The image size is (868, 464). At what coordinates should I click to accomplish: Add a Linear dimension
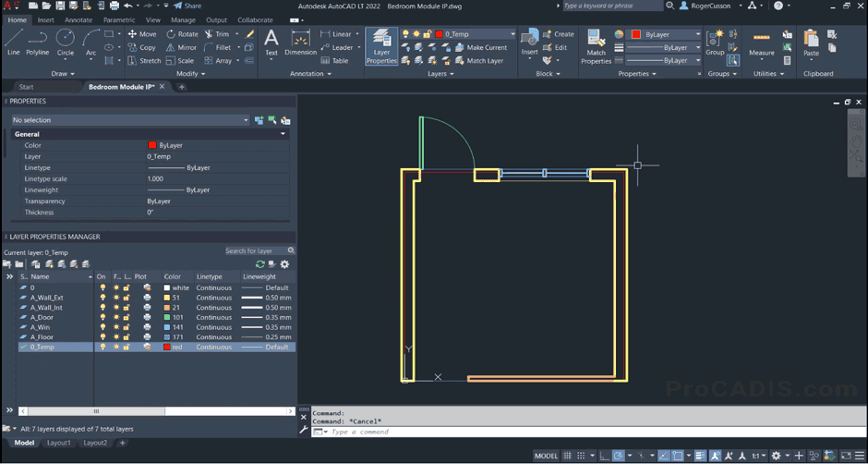(336, 34)
